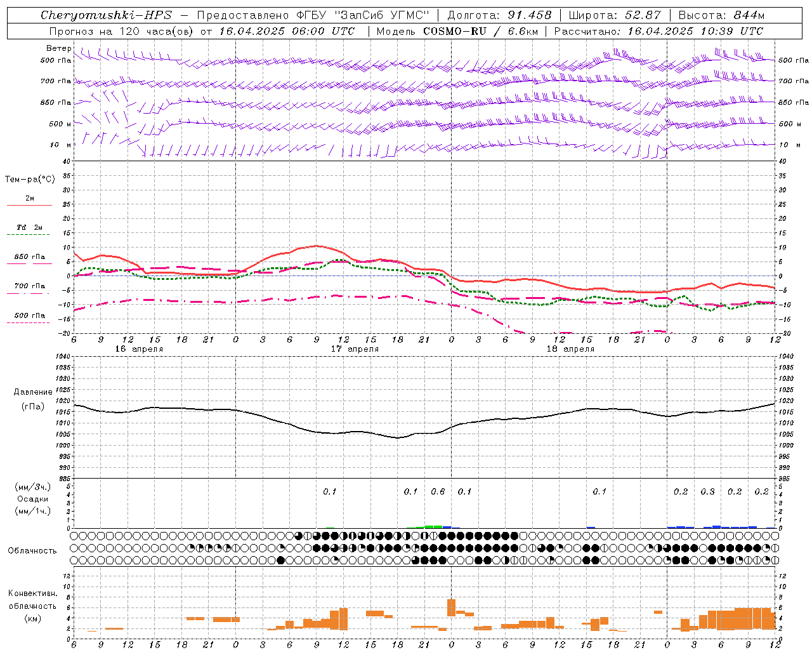Click the Осадки panel label
The image size is (812, 650).
pyautogui.click(x=33, y=499)
